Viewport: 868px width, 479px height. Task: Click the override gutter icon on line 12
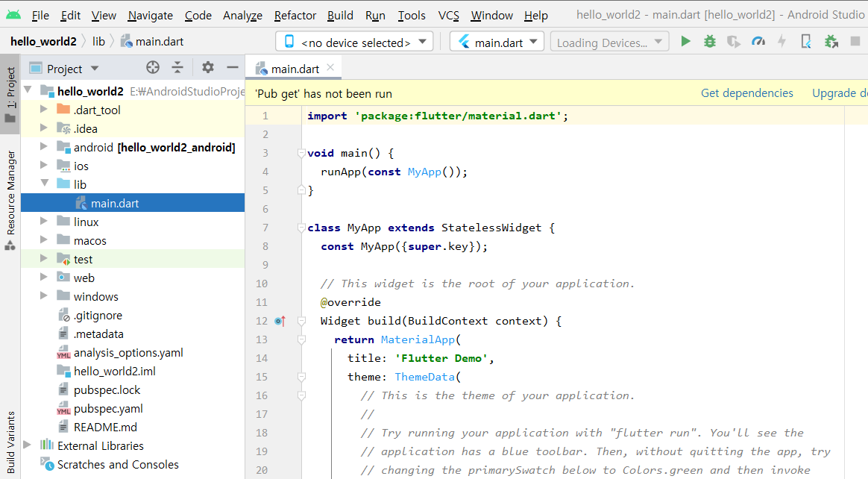click(x=280, y=321)
